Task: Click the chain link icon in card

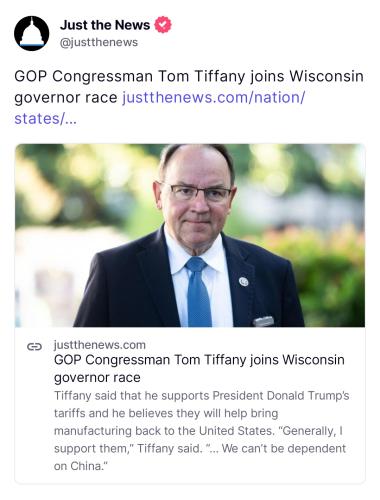Action: (34, 347)
